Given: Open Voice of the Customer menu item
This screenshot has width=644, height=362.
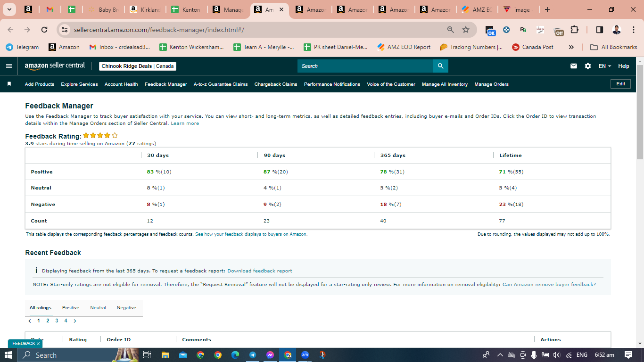Looking at the screenshot, I should click(x=391, y=84).
